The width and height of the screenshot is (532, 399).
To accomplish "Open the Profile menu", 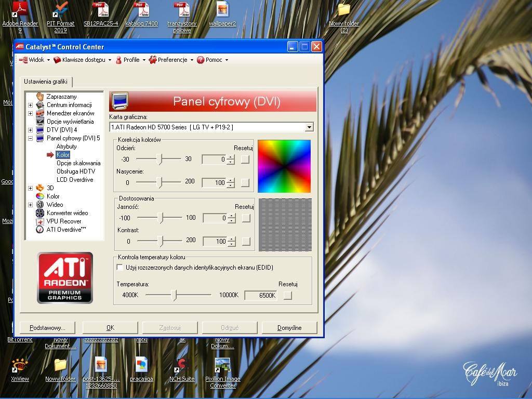I will 130,60.
